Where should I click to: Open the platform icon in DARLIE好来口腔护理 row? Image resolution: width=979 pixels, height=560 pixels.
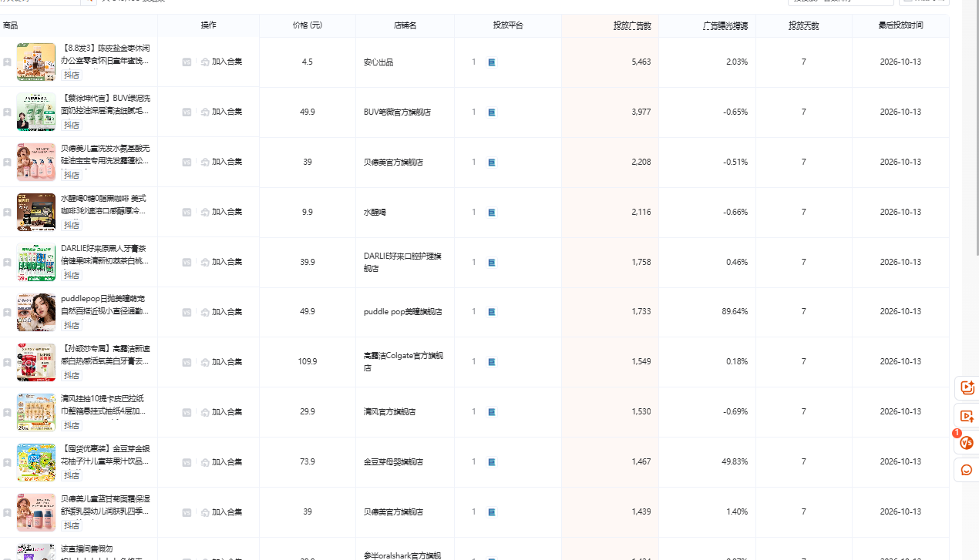[492, 262]
